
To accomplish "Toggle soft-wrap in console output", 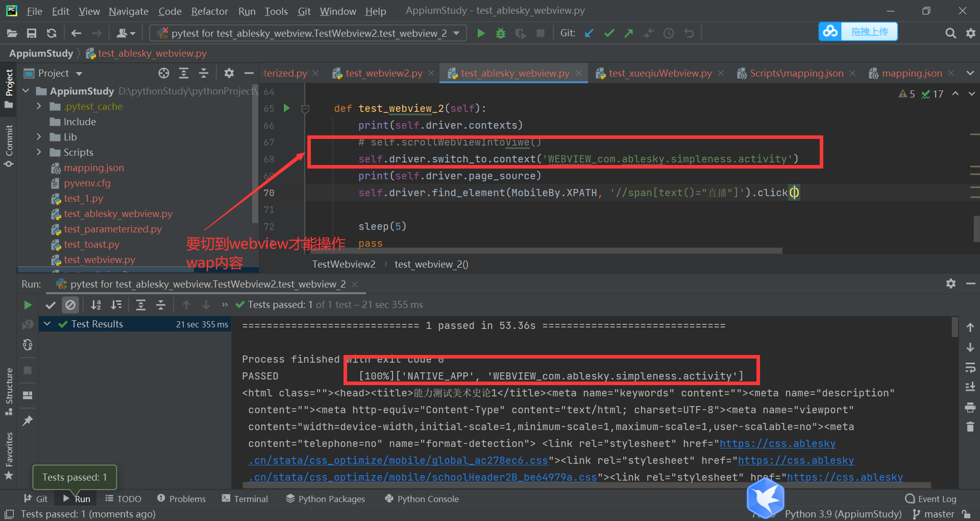I will coord(970,367).
